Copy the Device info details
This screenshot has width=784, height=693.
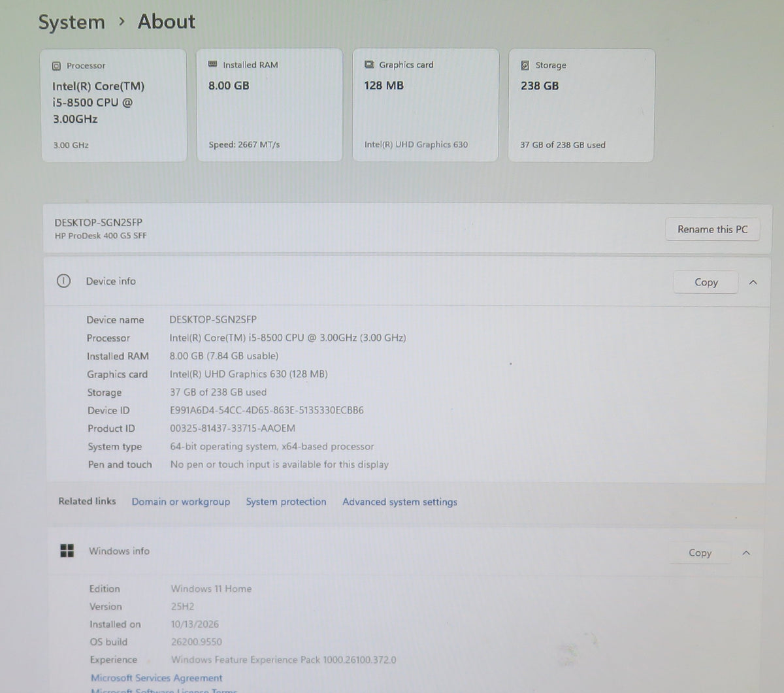pyautogui.click(x=706, y=282)
